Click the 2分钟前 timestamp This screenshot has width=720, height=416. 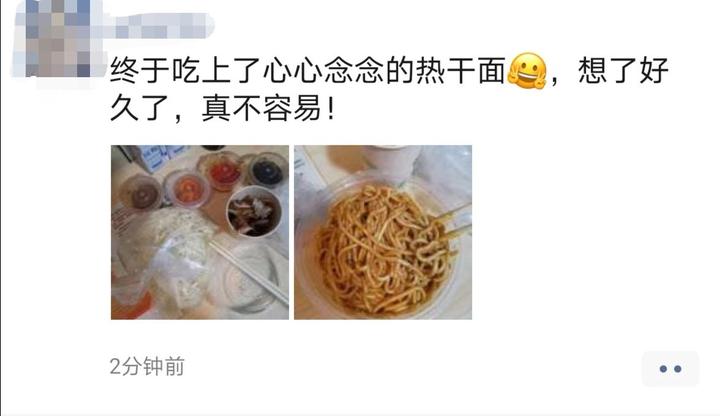[147, 366]
